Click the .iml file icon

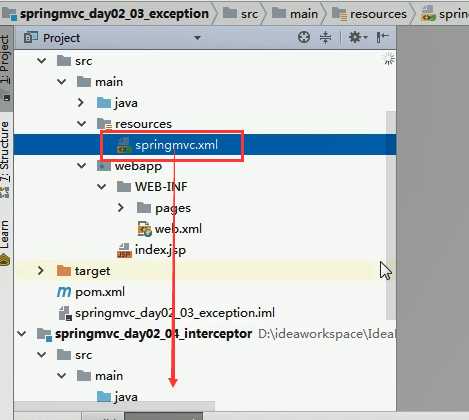65,313
